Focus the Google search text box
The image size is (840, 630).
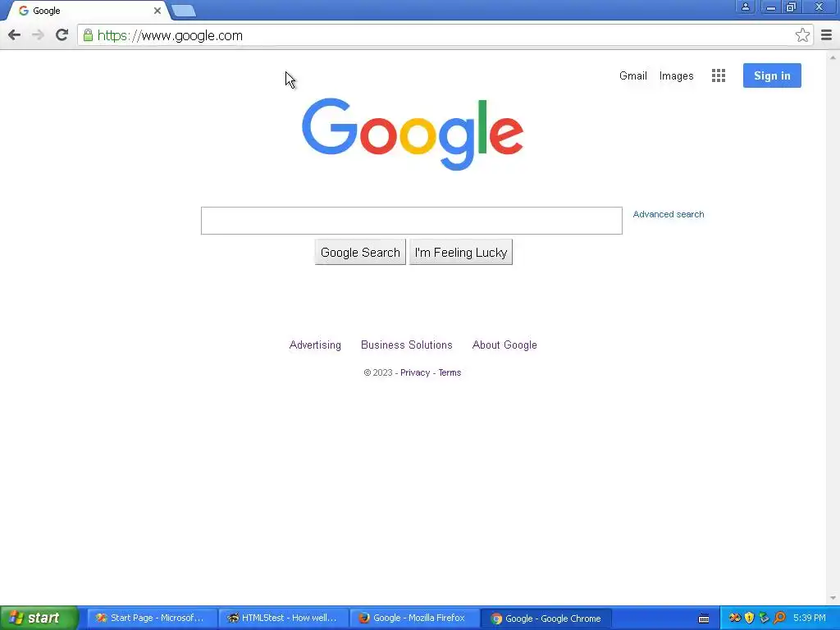click(412, 221)
